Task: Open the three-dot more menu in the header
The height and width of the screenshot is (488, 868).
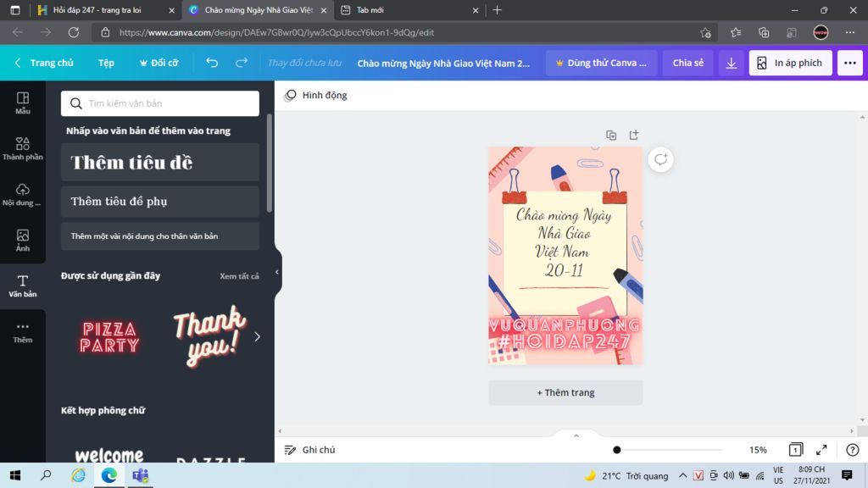Action: (x=849, y=63)
